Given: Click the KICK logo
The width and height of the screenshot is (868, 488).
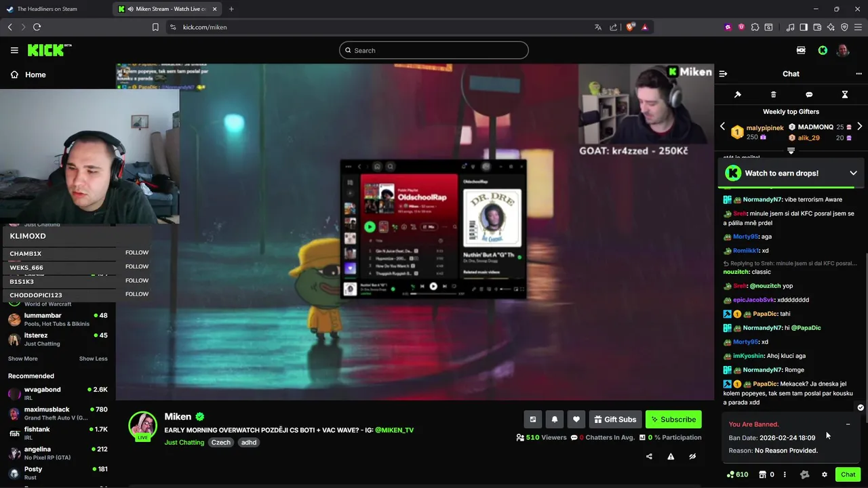Looking at the screenshot, I should point(49,50).
